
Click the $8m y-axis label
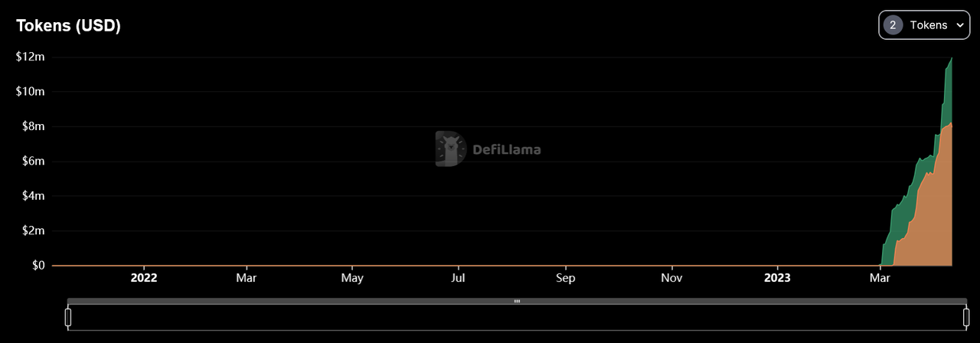click(33, 126)
